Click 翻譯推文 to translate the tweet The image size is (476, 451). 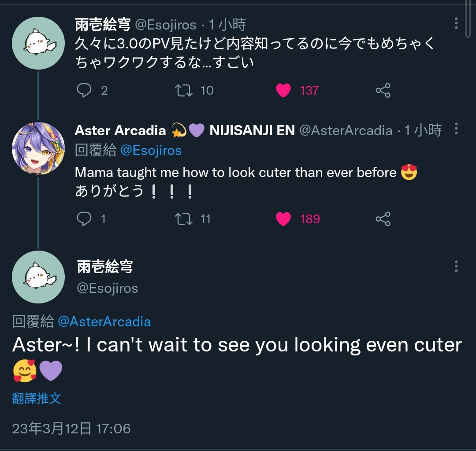pyautogui.click(x=37, y=398)
